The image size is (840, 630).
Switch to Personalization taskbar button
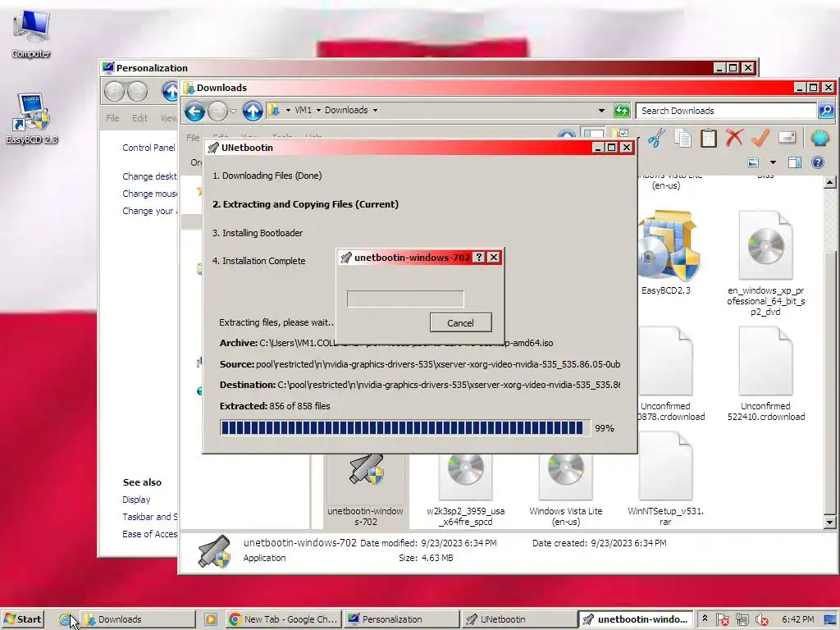click(401, 619)
